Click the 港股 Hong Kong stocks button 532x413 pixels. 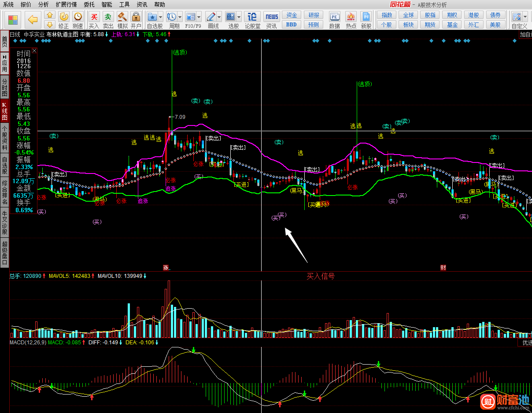474,15
